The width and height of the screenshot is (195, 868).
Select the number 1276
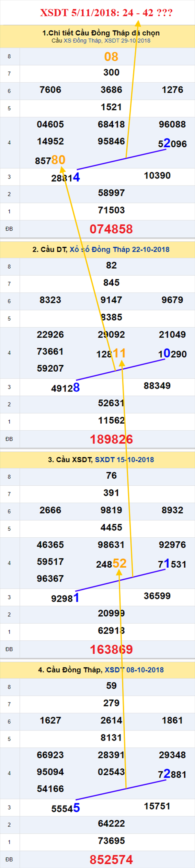[x=172, y=90]
